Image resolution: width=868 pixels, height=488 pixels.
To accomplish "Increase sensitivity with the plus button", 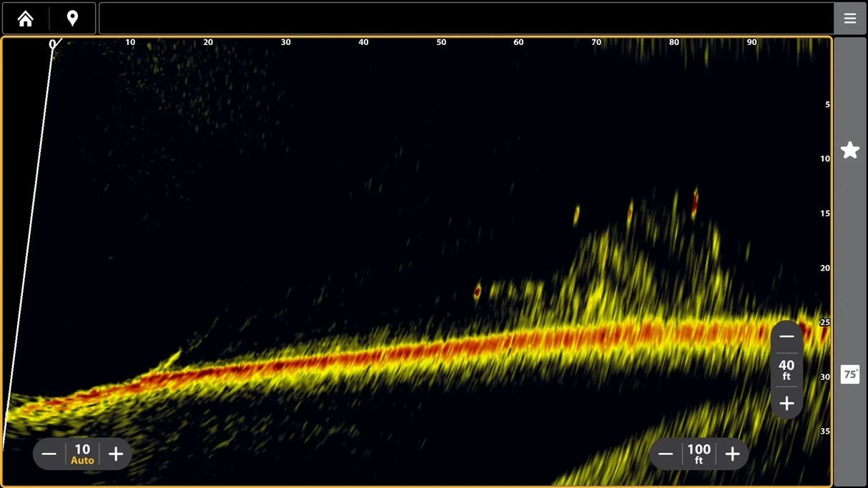I will point(115,453).
